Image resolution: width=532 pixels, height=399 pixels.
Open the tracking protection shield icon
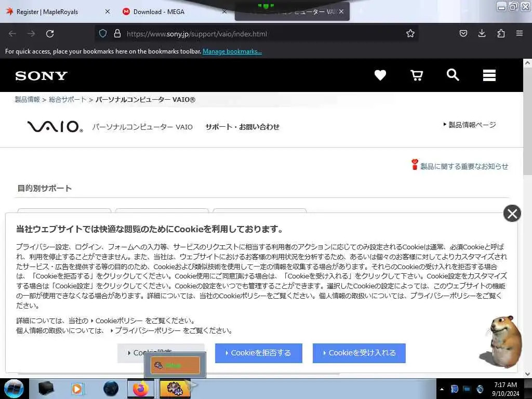[x=103, y=34]
